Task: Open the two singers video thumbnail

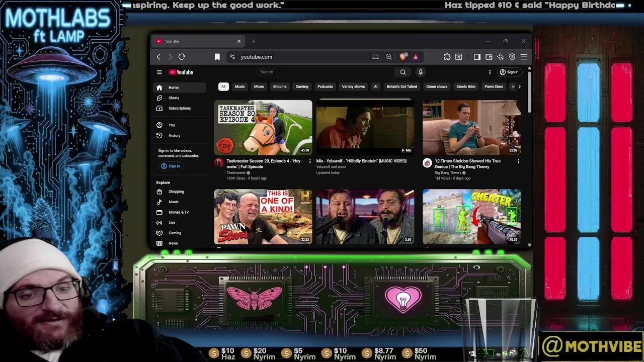Action: click(x=365, y=217)
